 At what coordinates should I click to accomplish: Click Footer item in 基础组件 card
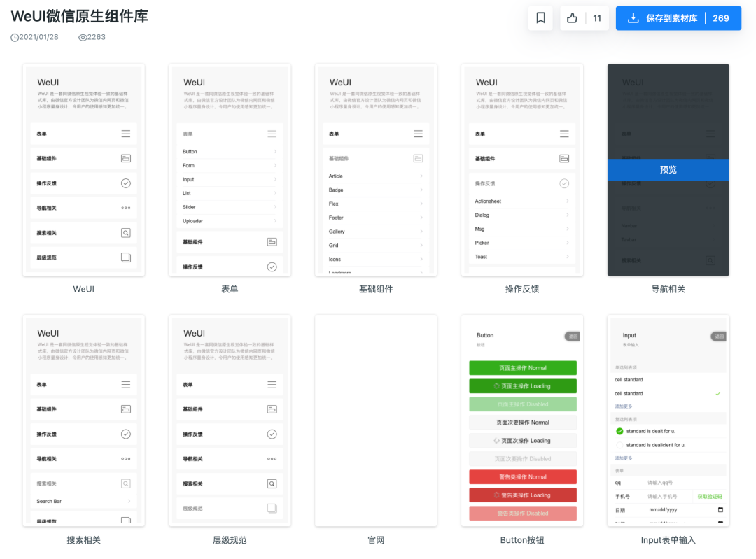[x=376, y=218]
